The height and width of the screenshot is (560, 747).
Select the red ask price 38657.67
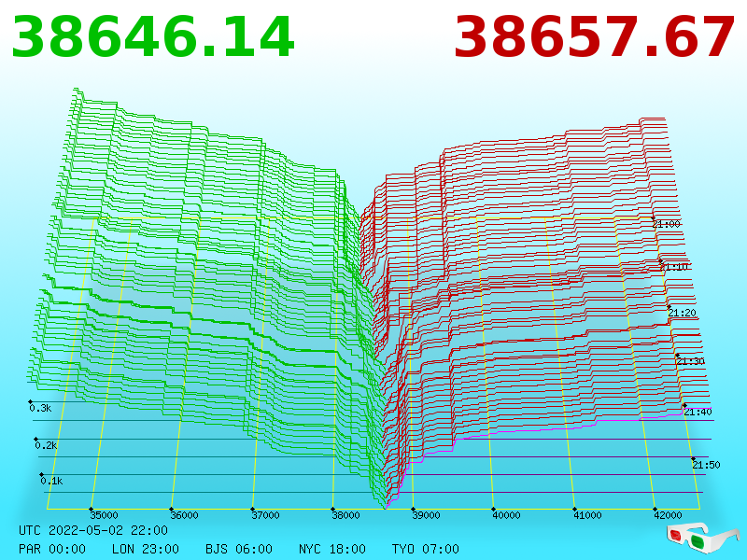pos(594,37)
